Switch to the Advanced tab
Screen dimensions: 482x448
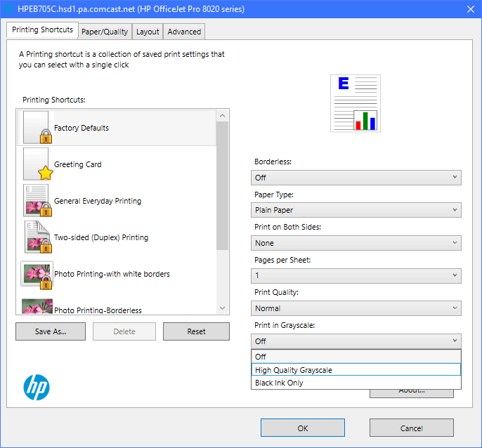coord(184,32)
